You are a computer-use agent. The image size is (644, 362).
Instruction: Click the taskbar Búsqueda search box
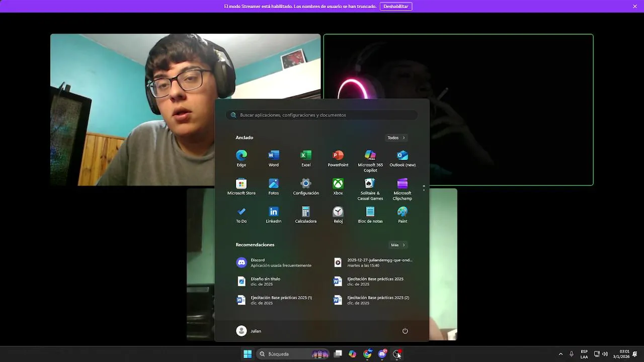tap(294, 354)
